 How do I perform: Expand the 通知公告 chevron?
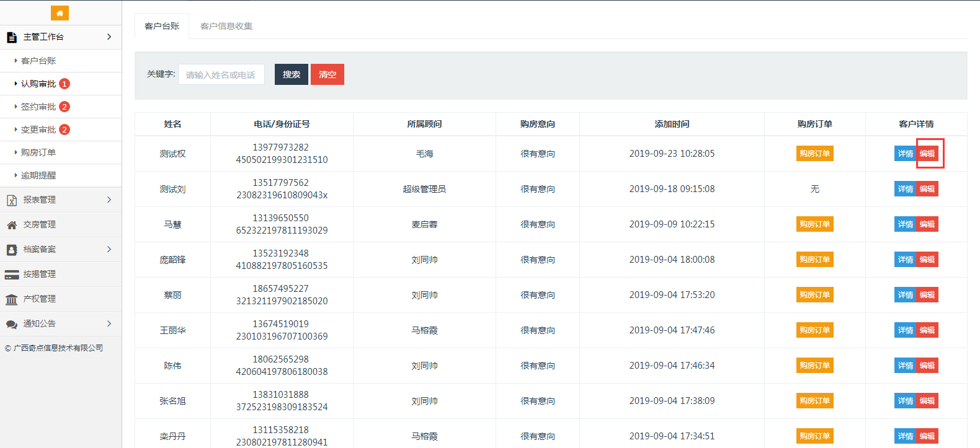tap(109, 323)
